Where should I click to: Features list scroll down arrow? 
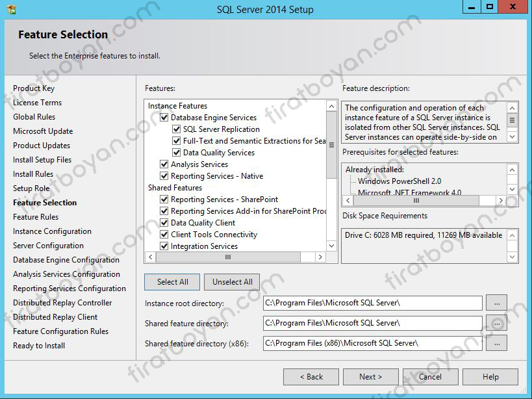(332, 246)
